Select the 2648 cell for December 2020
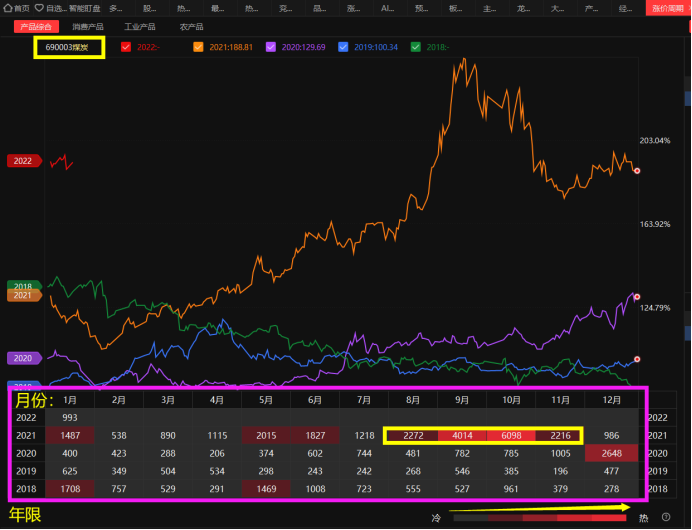Screen dimensions: 692x530 (x=611, y=453)
